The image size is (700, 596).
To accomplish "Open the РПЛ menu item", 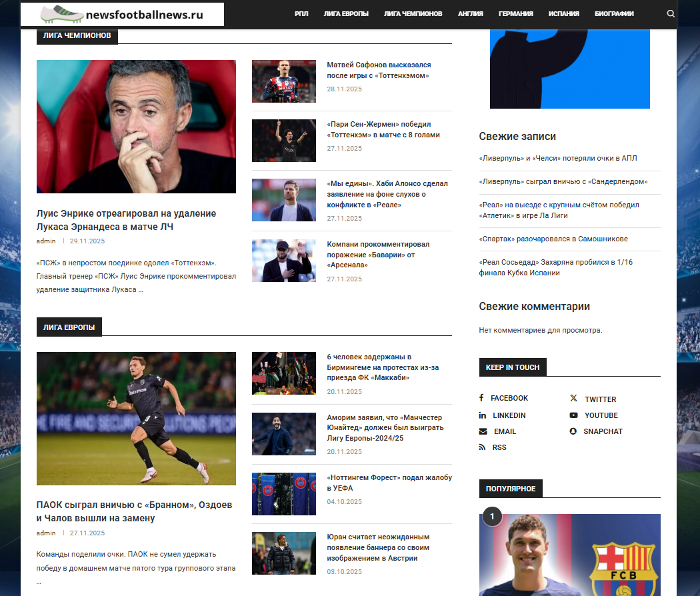I will click(x=301, y=14).
